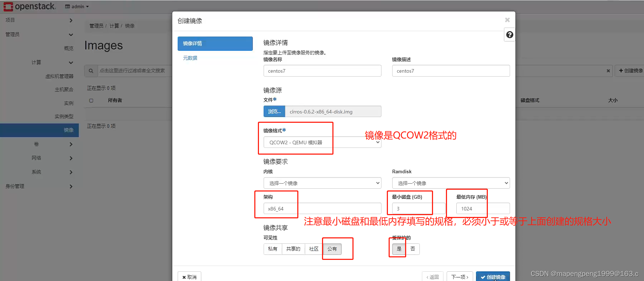Viewport: 644px width, 281px height.
Task: Set visibility to 公有
Action: coord(332,249)
